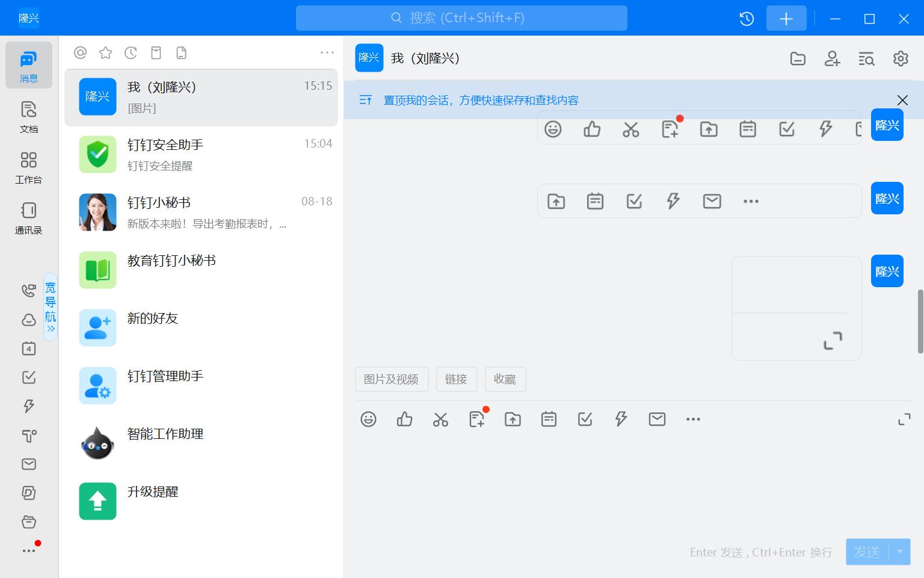The width and height of the screenshot is (924, 578).
Task: Click the plus button to create new
Action: click(786, 19)
